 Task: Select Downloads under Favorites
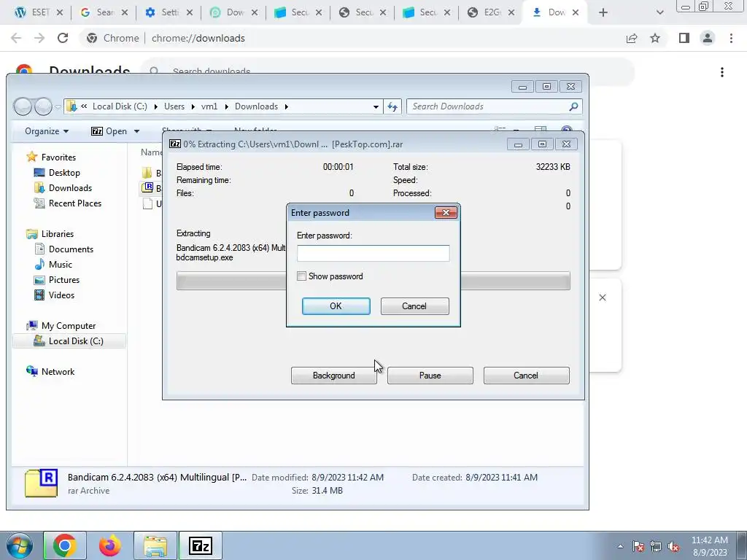[x=70, y=187]
